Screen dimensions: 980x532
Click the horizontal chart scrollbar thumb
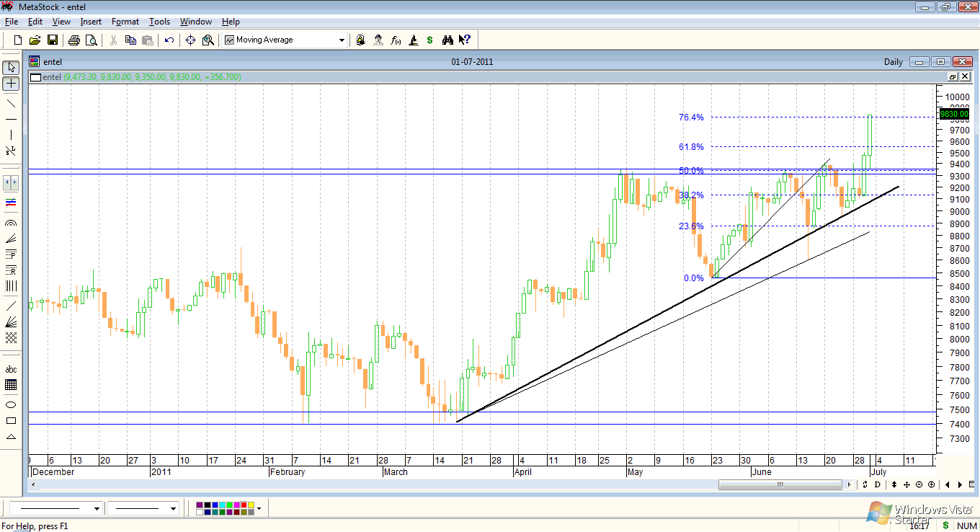(778, 484)
